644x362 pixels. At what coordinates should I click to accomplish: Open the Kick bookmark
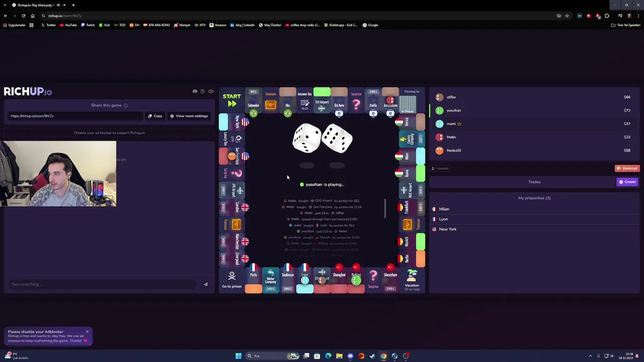tap(104, 25)
